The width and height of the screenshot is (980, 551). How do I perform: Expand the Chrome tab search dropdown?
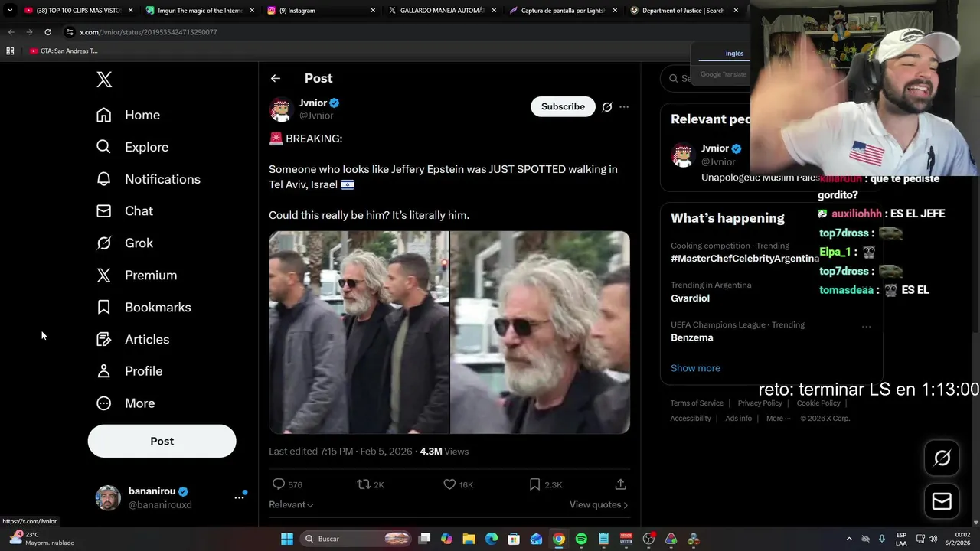[10, 11]
